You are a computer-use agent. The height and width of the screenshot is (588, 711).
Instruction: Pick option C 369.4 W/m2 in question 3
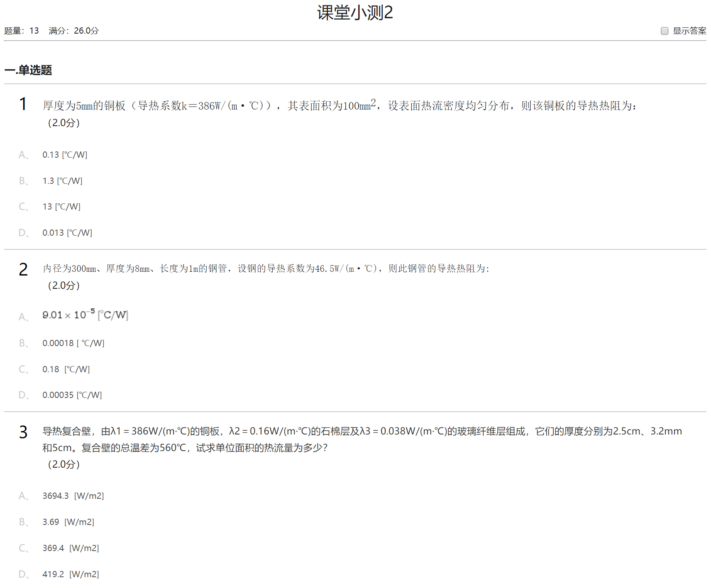pos(71,548)
